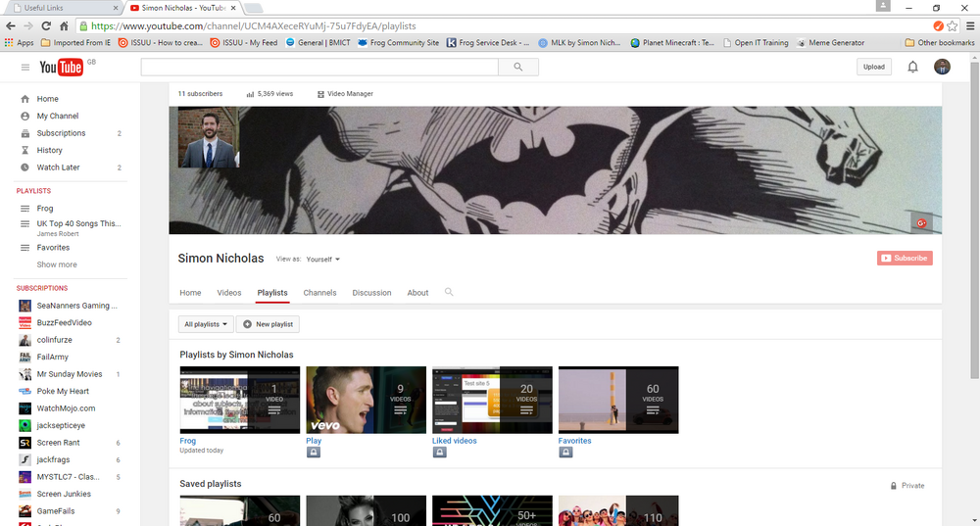Switch to the Videos tab
This screenshot has width=980, height=526.
228,293
